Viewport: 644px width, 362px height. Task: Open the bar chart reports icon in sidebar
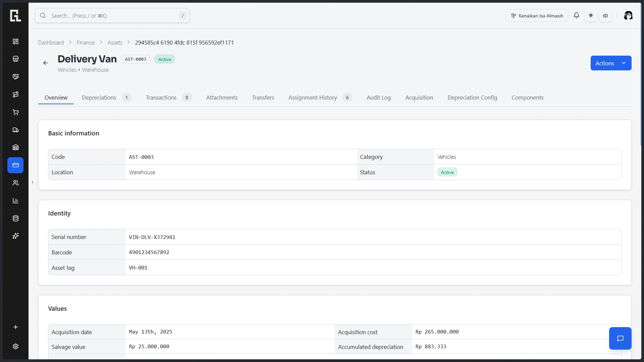(15, 201)
